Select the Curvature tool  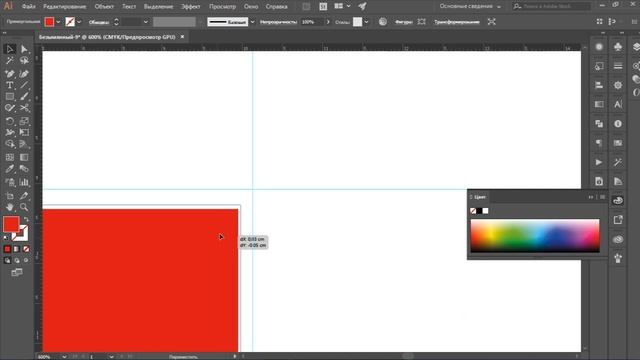(x=24, y=74)
